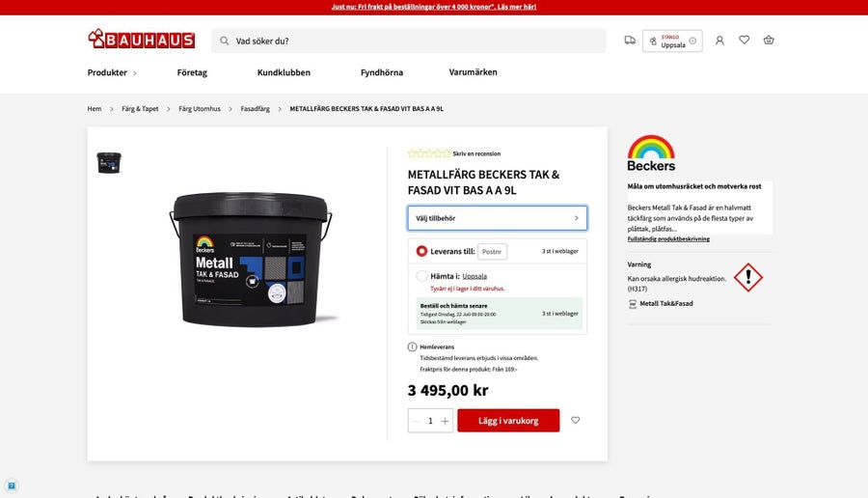Click the Bauhaus logo
Viewport: 868px width, 498px height.
(x=141, y=39)
